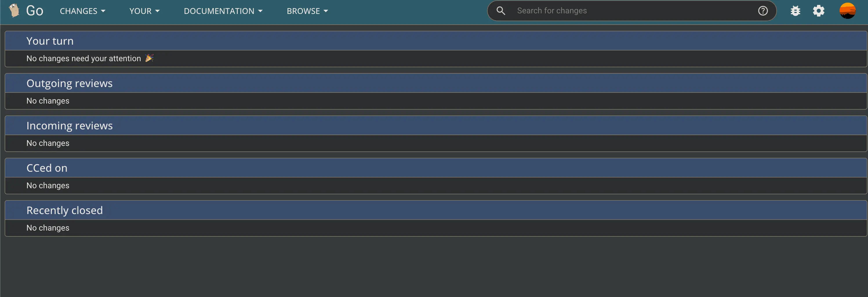Click the search magnifier icon

click(x=501, y=10)
